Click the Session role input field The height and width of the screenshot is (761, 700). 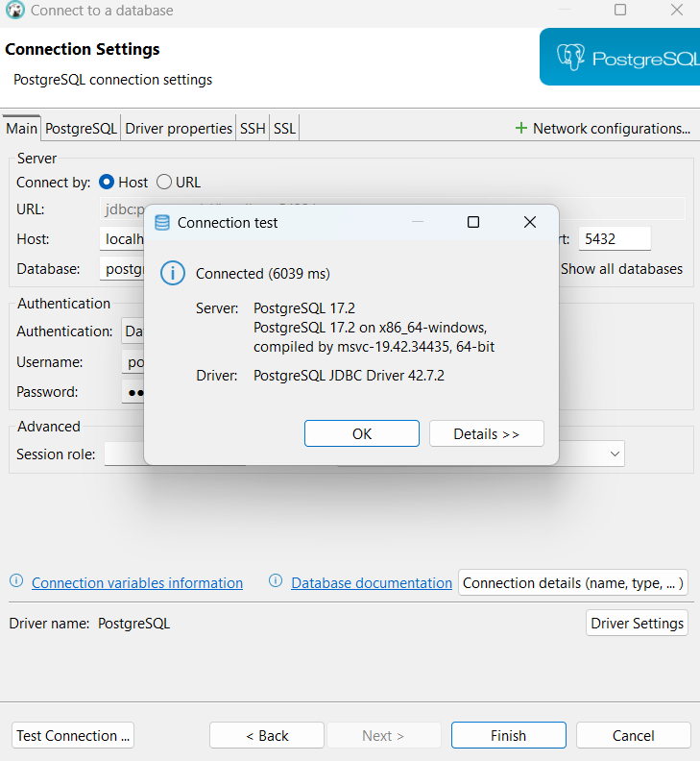coord(125,454)
